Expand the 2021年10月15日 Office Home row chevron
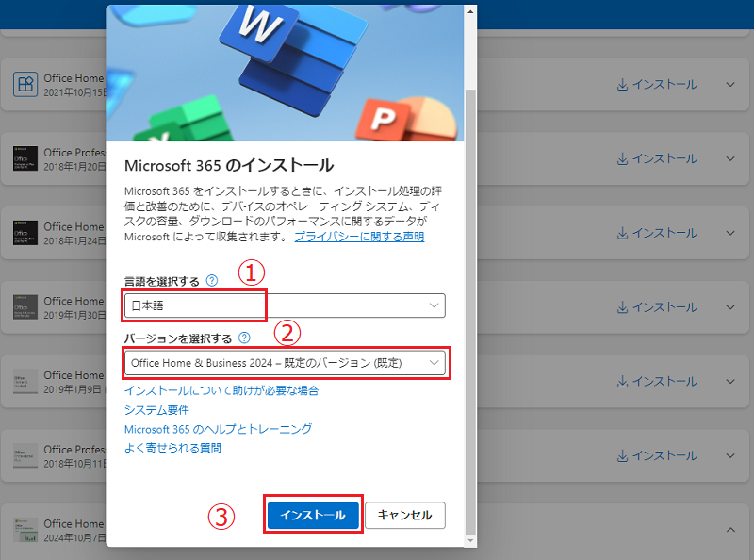The height and width of the screenshot is (560, 754). pos(730,85)
